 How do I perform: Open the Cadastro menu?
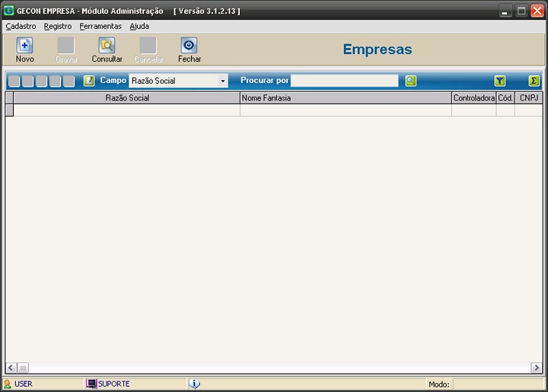pyautogui.click(x=21, y=26)
